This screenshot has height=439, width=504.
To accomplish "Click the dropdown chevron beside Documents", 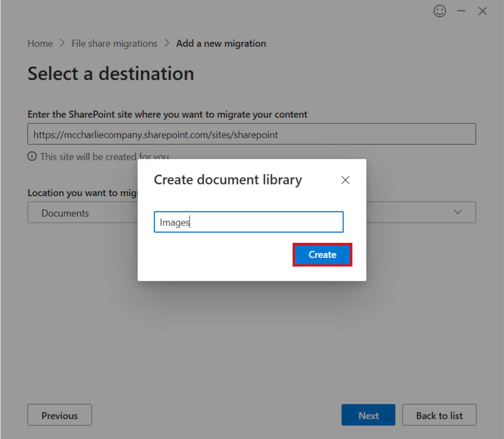I will click(x=457, y=212).
